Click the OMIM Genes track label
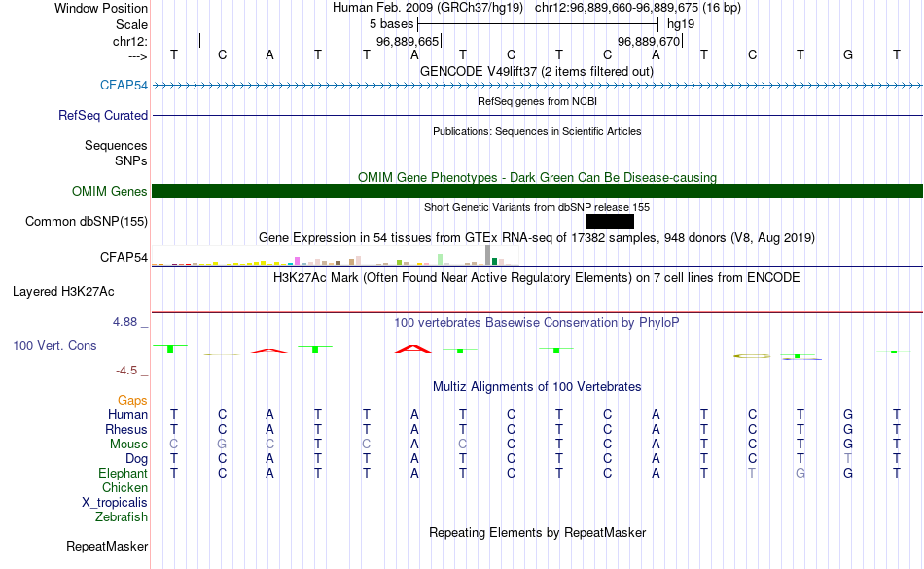Viewport: 924px width, 569px height. point(109,191)
